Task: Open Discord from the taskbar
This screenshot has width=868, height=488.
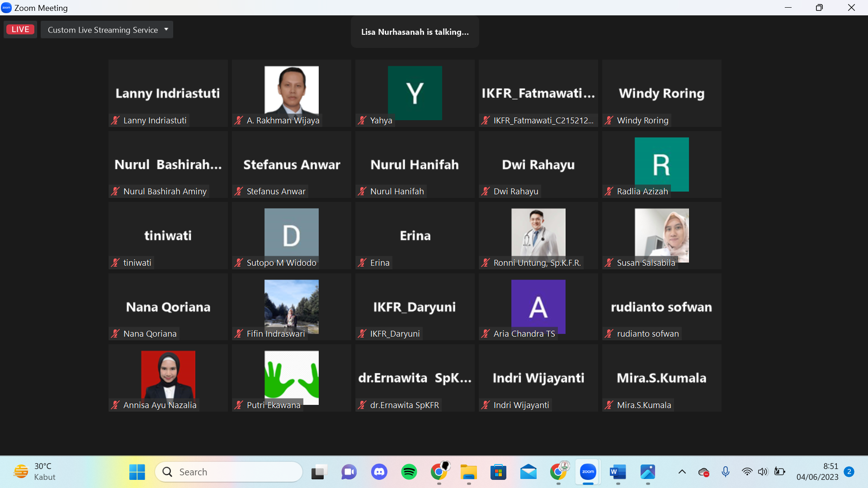Action: (x=379, y=472)
